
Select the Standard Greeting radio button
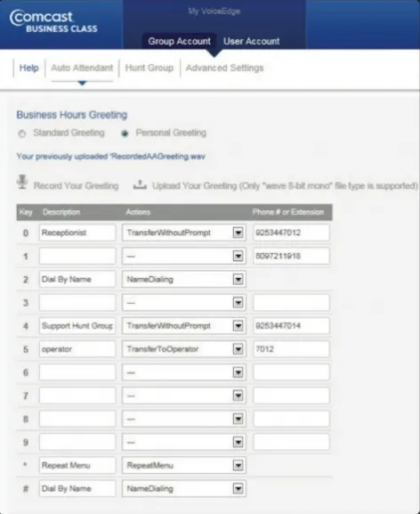[x=22, y=134]
